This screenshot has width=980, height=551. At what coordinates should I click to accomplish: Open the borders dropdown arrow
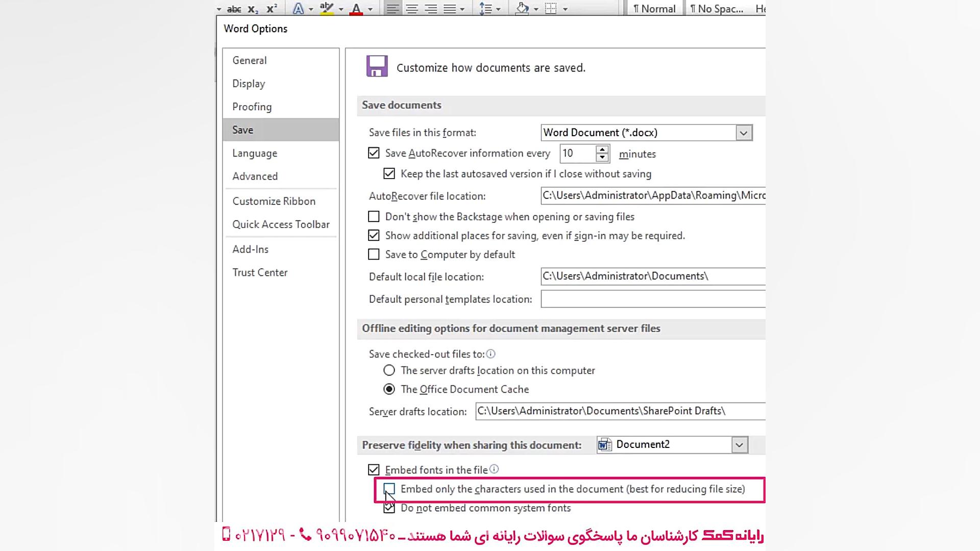[565, 9]
